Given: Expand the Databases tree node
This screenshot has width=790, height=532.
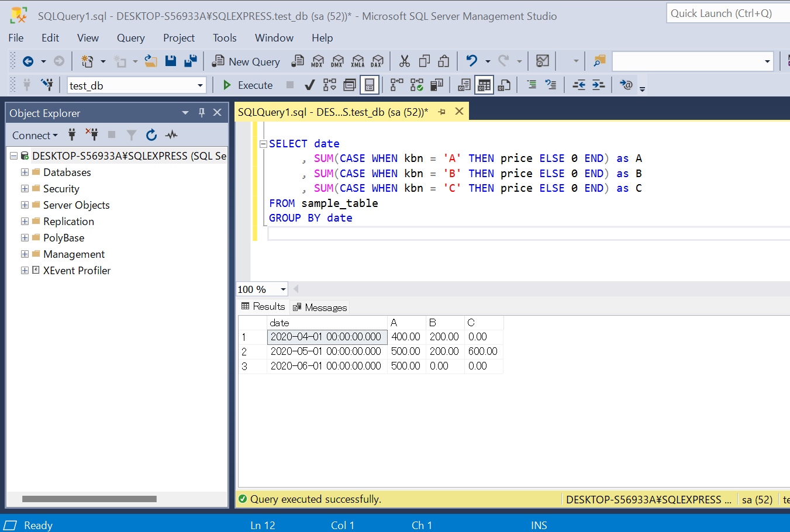Looking at the screenshot, I should click(25, 172).
